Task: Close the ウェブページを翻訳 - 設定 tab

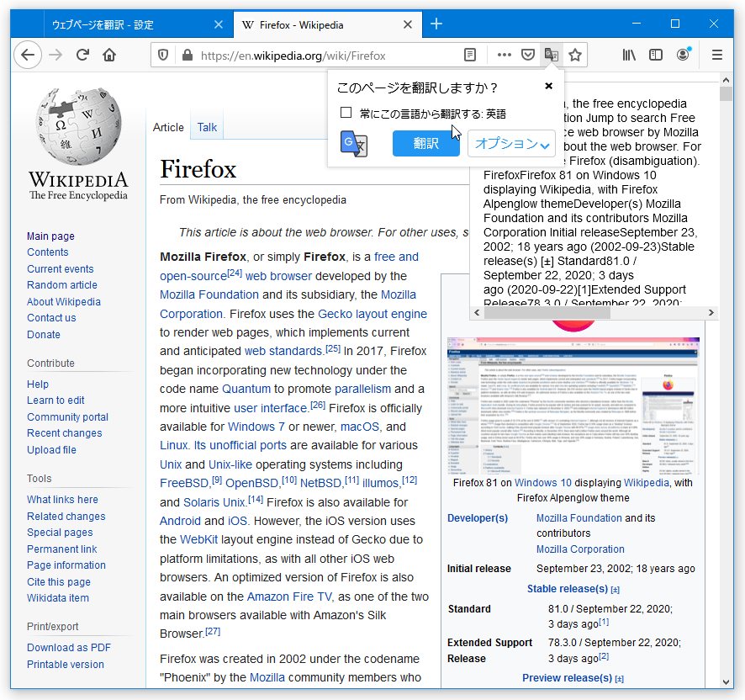Action: [219, 24]
